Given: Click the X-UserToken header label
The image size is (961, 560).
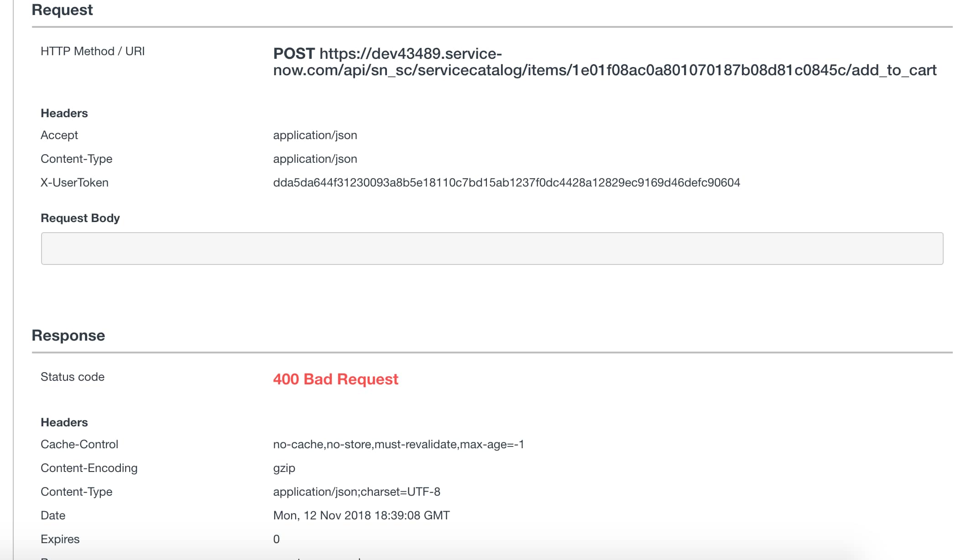Looking at the screenshot, I should coord(75,182).
